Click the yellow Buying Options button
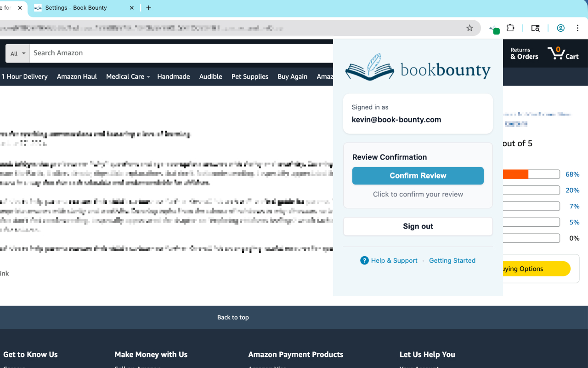This screenshot has width=588, height=368. pos(533,269)
